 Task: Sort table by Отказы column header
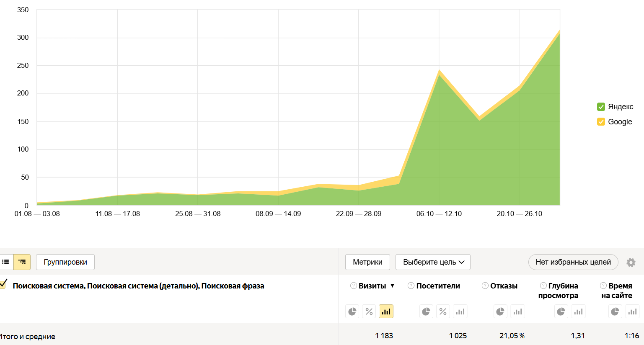[x=504, y=286]
